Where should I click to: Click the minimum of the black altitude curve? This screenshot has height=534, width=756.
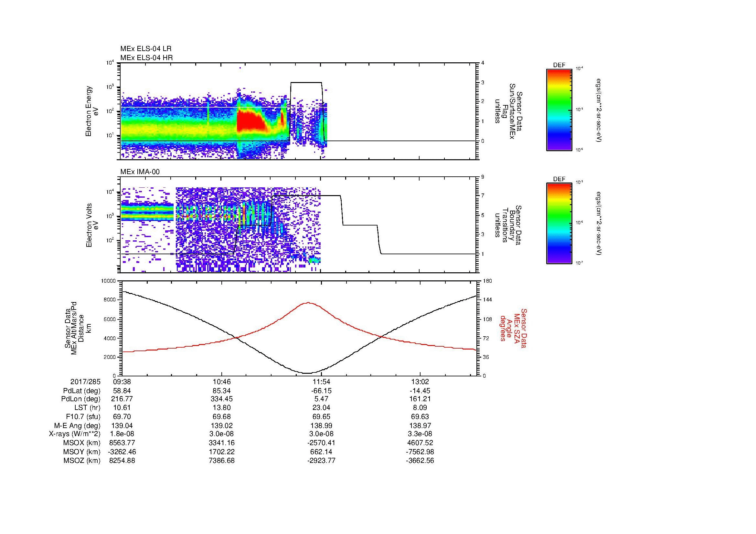click(307, 373)
